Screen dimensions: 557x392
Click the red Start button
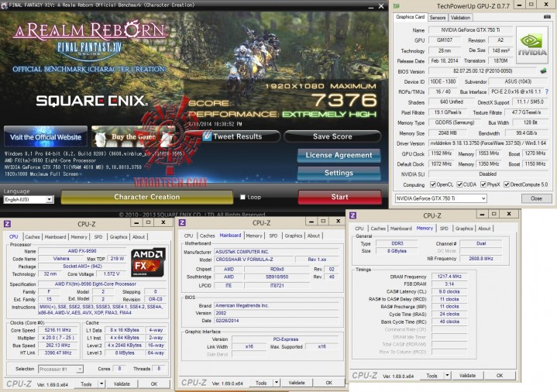pyautogui.click(x=339, y=197)
